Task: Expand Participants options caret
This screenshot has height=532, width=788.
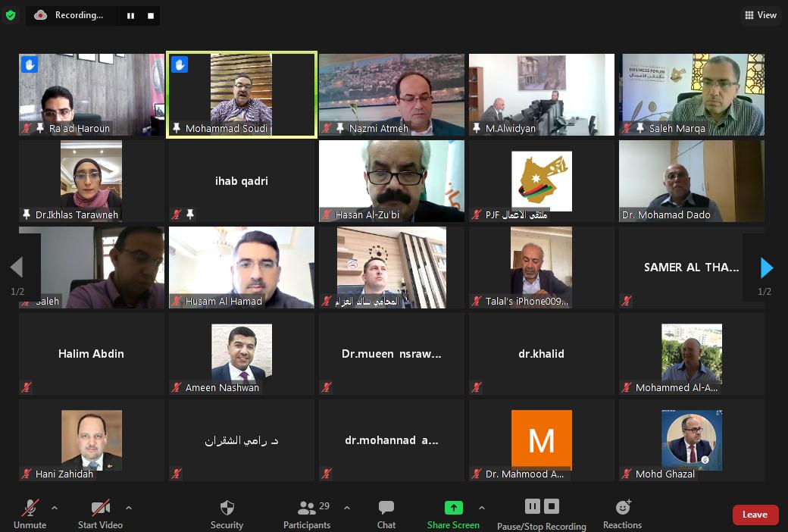Action: pyautogui.click(x=347, y=508)
